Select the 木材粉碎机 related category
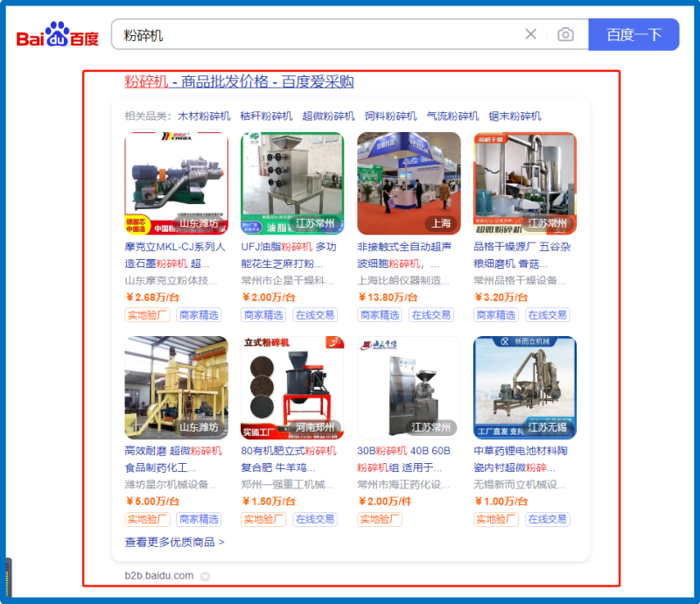This screenshot has width=700, height=604. tap(204, 116)
